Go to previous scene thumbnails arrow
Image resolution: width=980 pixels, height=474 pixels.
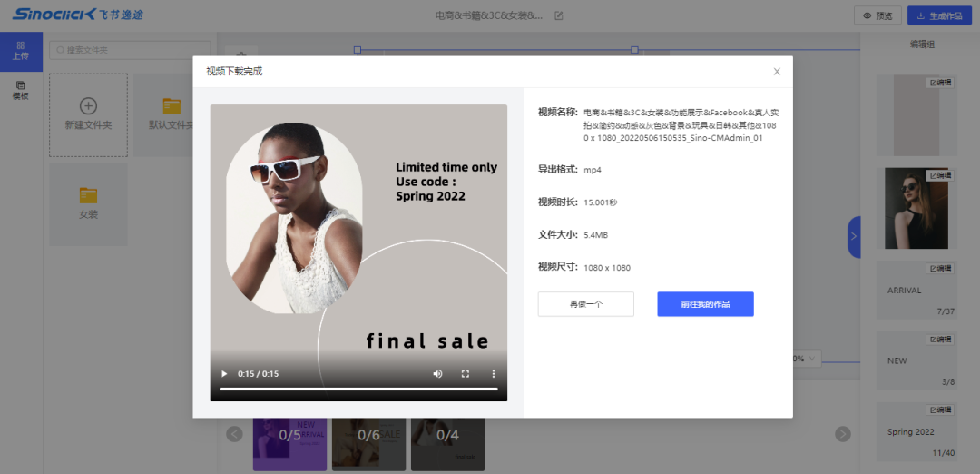pos(234,434)
